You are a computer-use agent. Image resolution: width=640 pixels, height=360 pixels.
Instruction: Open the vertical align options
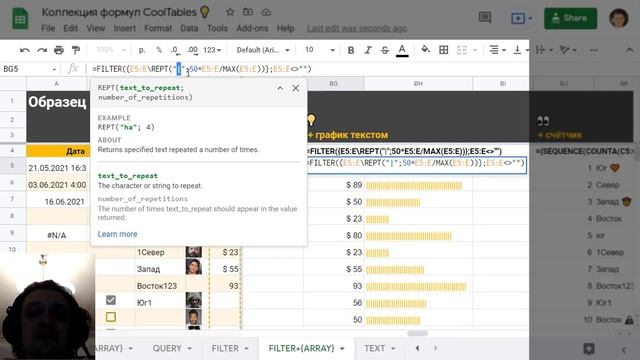point(521,50)
